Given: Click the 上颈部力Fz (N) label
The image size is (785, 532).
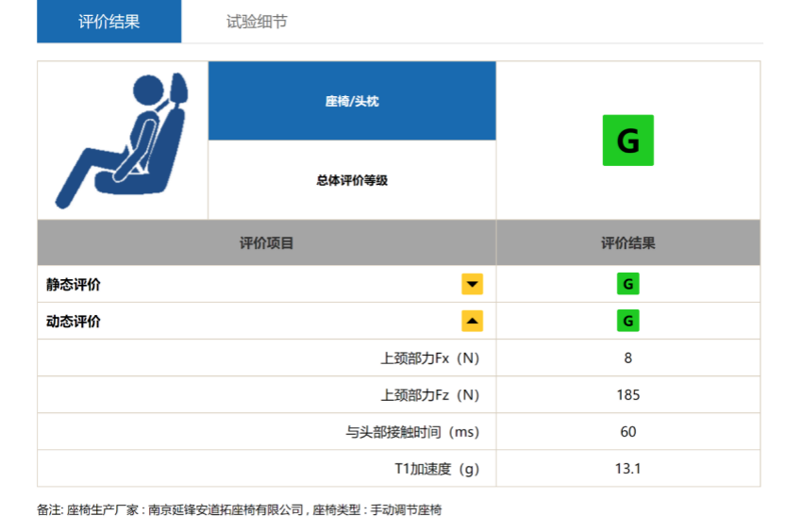Looking at the screenshot, I should 430,395.
